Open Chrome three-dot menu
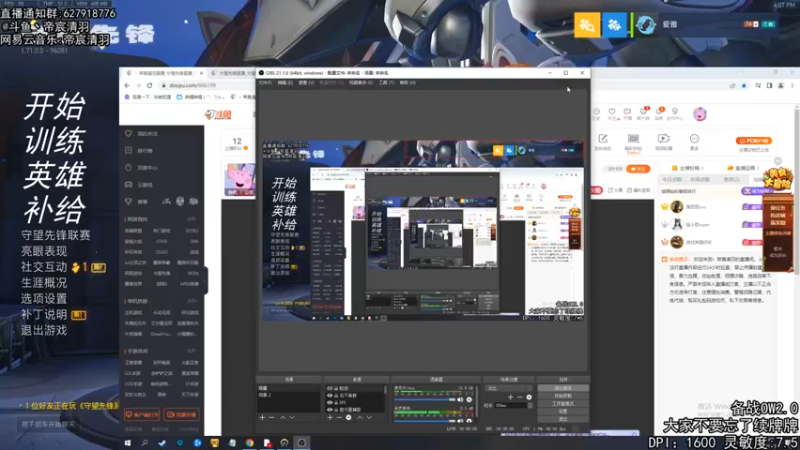The width and height of the screenshot is (800, 450). click(792, 85)
